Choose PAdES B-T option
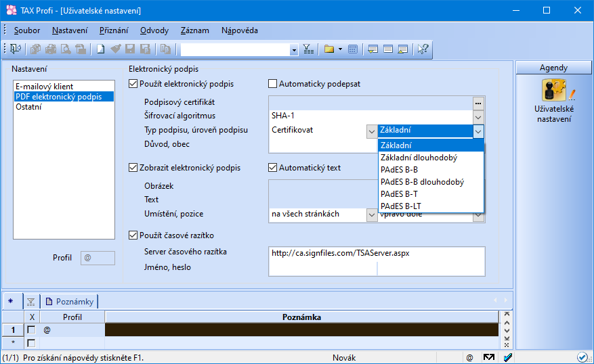This screenshot has height=364, width=594. [x=431, y=194]
